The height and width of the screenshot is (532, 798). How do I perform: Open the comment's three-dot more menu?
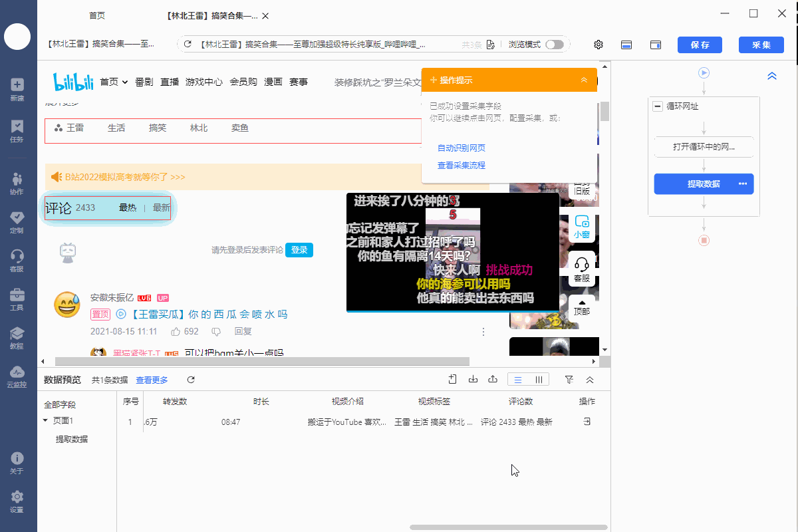pyautogui.click(x=483, y=331)
